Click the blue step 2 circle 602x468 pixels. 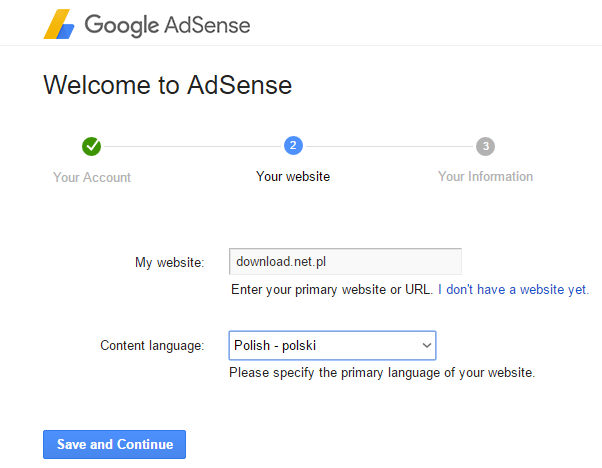tap(293, 146)
